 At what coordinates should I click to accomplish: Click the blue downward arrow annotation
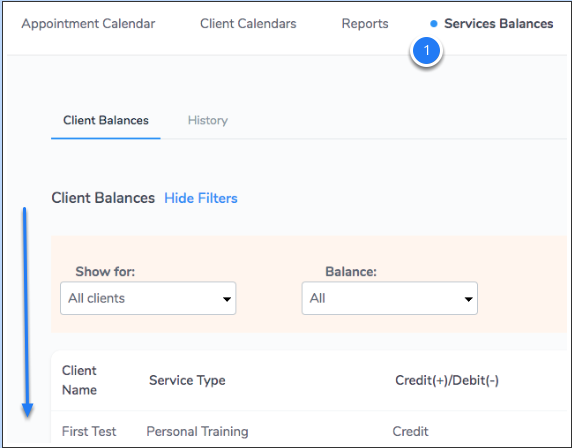[26, 313]
